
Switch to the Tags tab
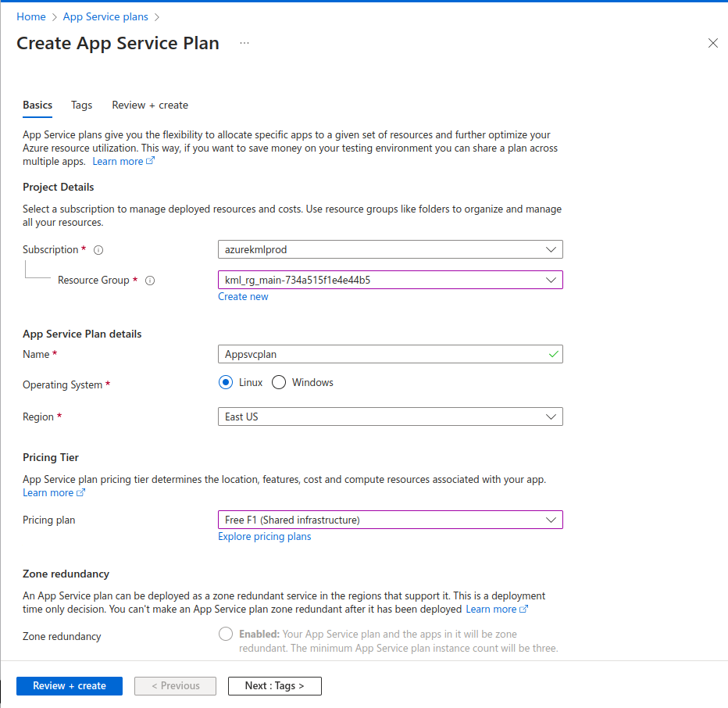[x=81, y=105]
